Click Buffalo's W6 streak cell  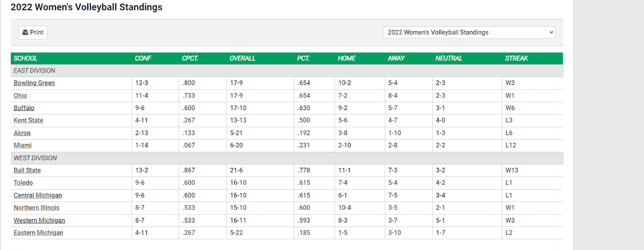(x=510, y=108)
